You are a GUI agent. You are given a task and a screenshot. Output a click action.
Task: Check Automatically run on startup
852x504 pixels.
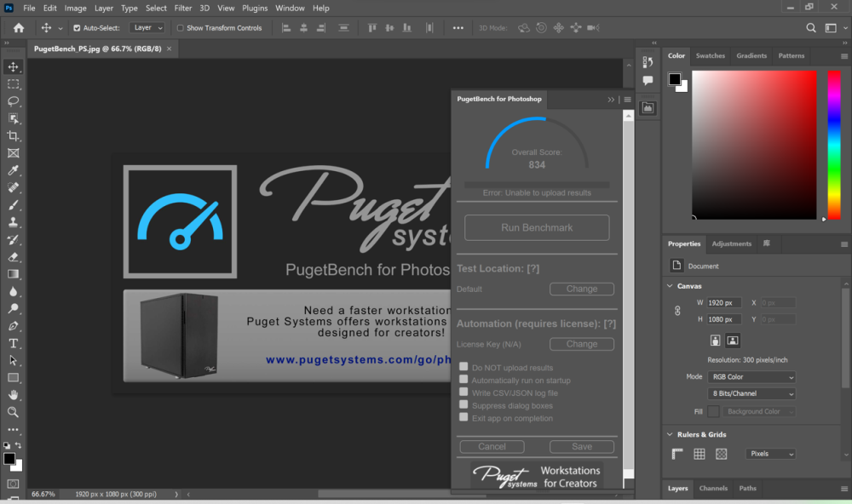[463, 379]
